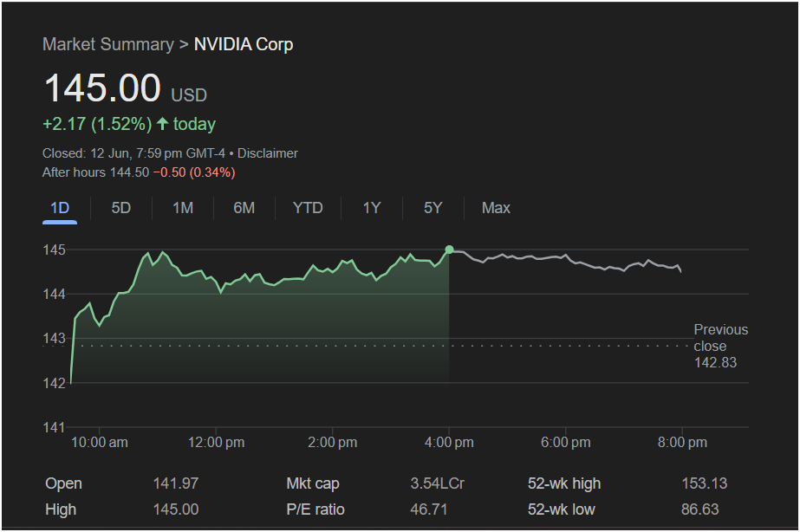Click the 52-wk high value 153.13
Image resolution: width=800 pixels, height=532 pixels.
click(704, 483)
